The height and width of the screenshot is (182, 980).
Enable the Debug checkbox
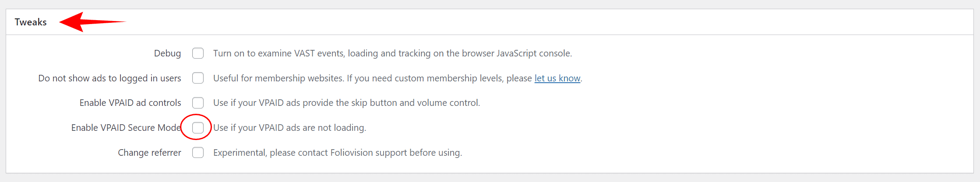click(198, 53)
